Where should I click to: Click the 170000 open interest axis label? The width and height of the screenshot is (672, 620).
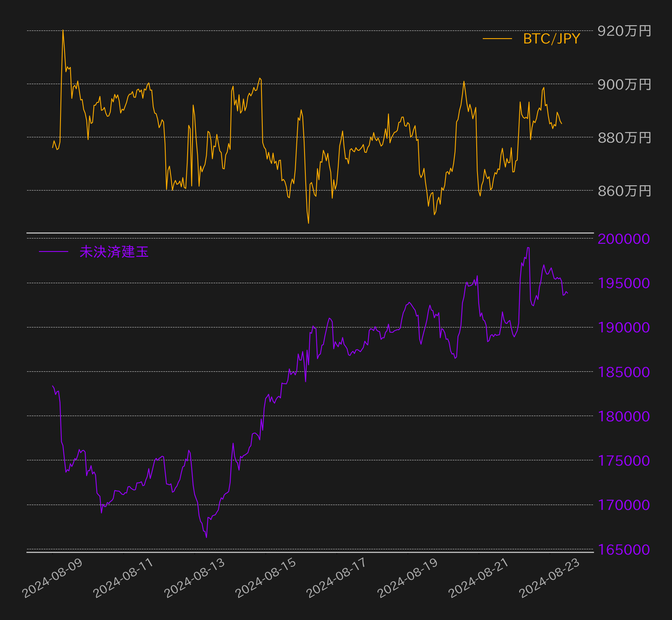tap(624, 505)
